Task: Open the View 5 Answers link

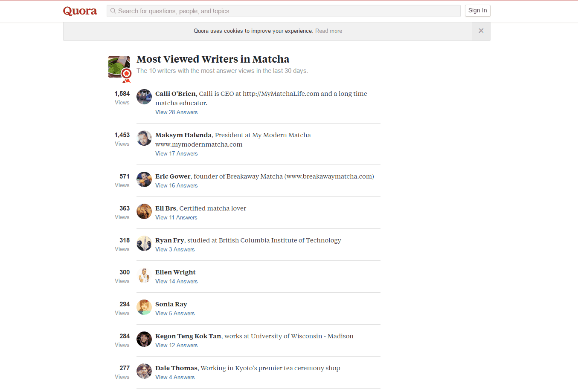Action: point(175,314)
